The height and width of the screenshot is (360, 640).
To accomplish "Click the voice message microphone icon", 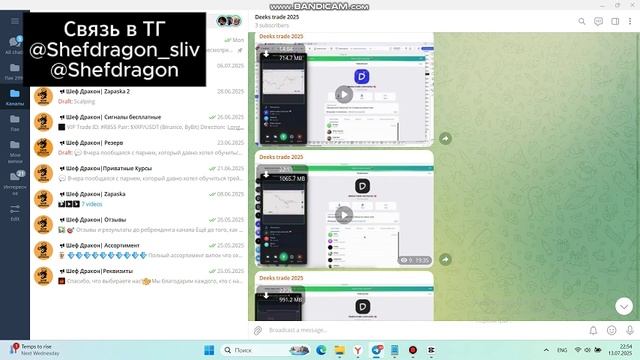I will pos(629,330).
